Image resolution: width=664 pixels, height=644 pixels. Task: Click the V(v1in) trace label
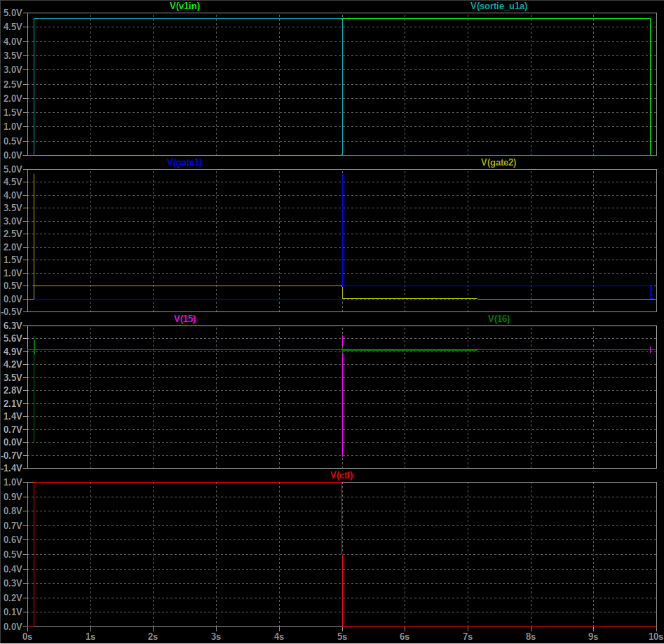point(184,6)
